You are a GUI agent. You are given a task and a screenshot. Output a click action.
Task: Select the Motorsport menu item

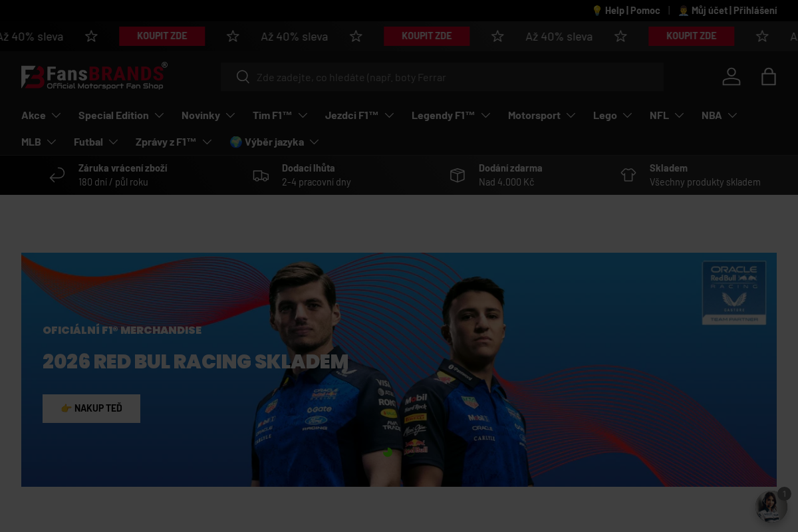[534, 115]
